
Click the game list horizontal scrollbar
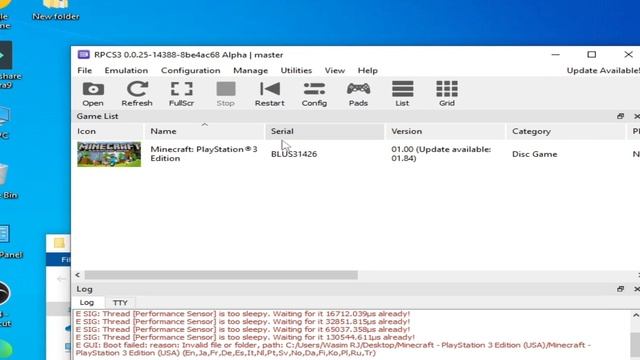(x=221, y=275)
